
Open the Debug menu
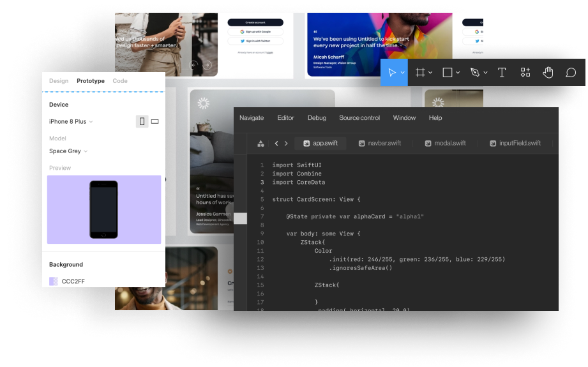(x=317, y=118)
